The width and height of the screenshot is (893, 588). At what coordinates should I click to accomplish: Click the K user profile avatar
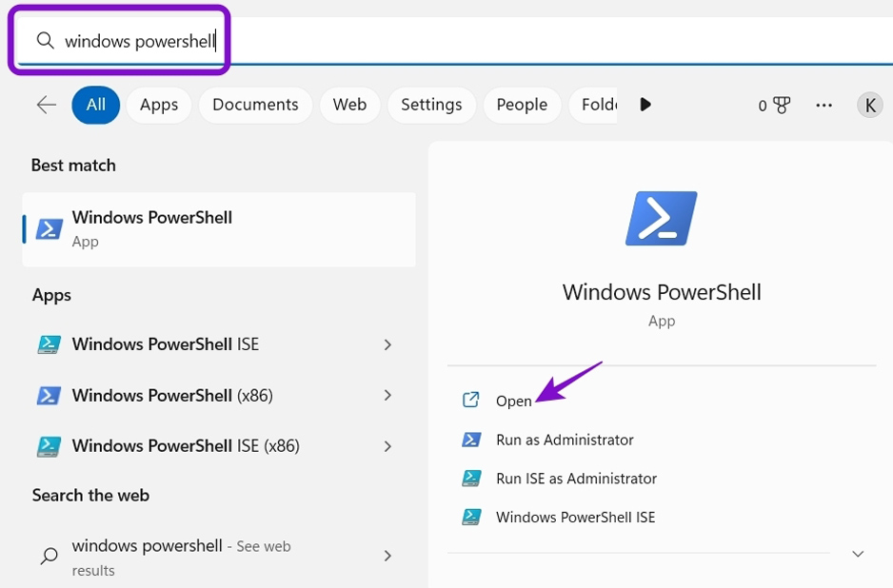click(869, 105)
